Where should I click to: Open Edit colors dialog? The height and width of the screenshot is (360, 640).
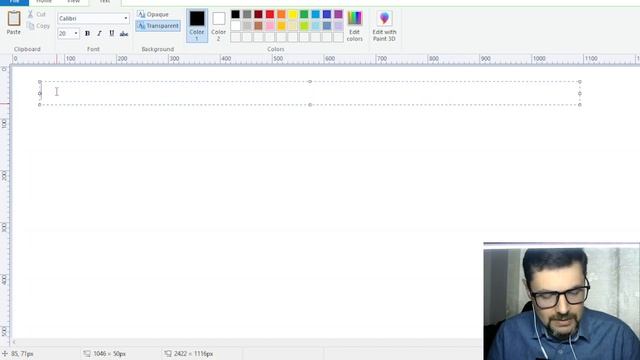click(354, 26)
